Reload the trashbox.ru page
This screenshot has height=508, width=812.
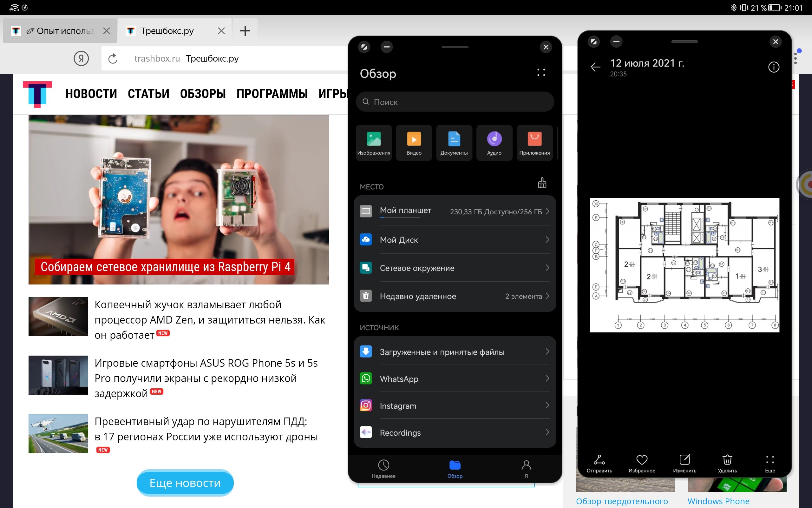pyautogui.click(x=113, y=59)
